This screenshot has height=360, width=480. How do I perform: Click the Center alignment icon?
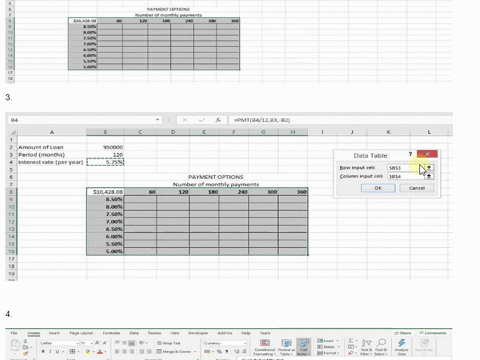(x=124, y=351)
